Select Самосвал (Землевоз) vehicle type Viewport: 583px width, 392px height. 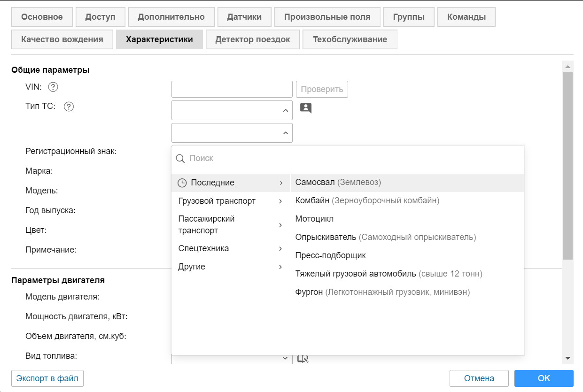[338, 182]
